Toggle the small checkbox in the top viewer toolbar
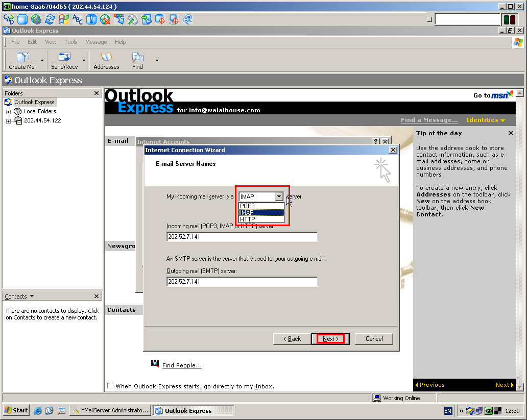 coord(429,19)
